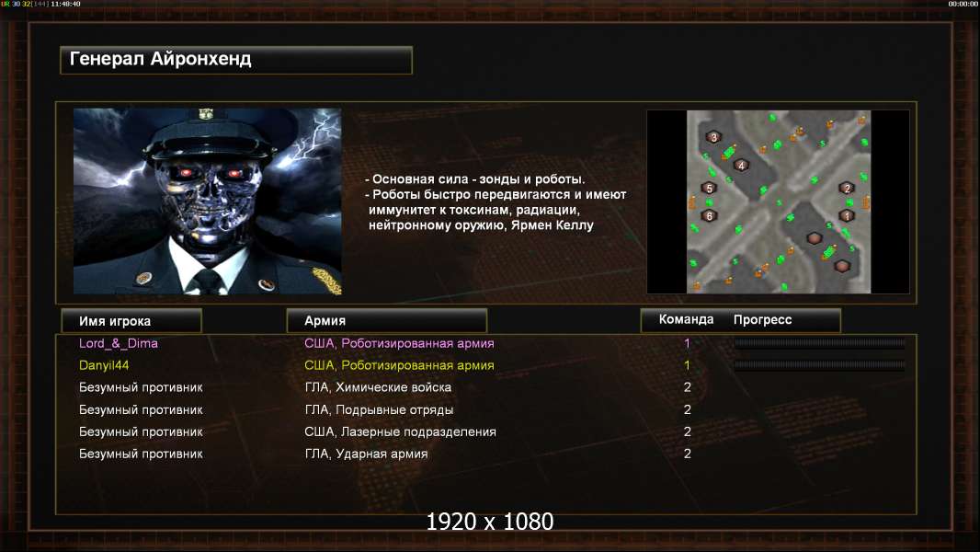This screenshot has width=980, height=552.
Task: Select start position 5 on the map
Action: tap(709, 188)
